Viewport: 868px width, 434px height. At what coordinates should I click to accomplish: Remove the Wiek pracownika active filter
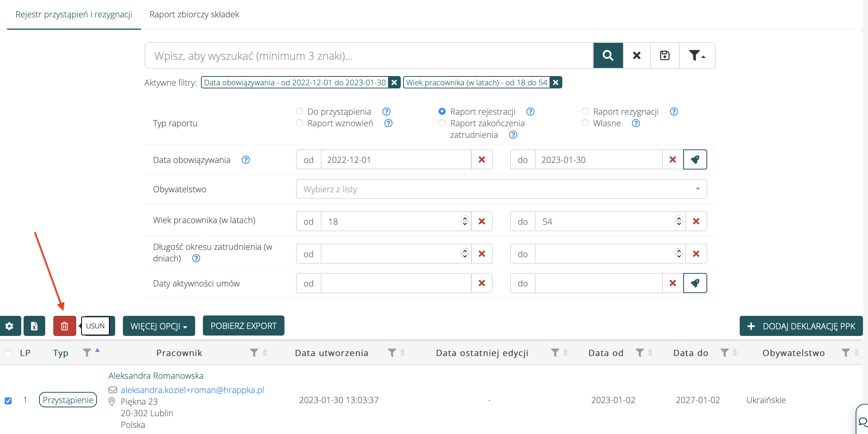[x=556, y=83]
